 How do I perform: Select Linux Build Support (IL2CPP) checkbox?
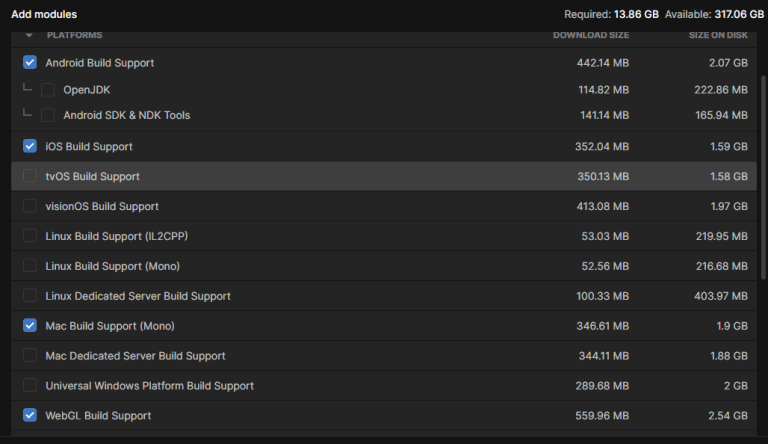coord(29,236)
